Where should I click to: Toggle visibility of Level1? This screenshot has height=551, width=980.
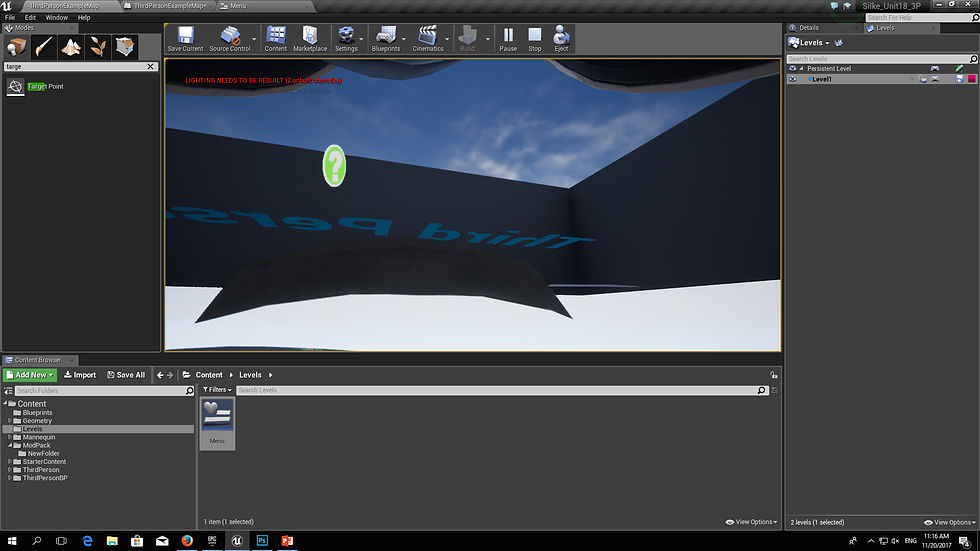click(792, 79)
